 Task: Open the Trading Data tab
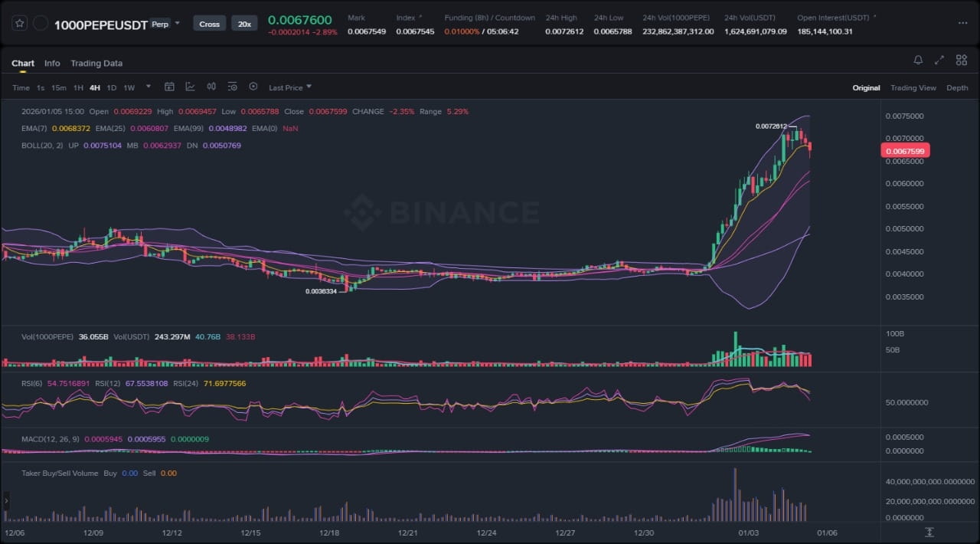pyautogui.click(x=96, y=63)
